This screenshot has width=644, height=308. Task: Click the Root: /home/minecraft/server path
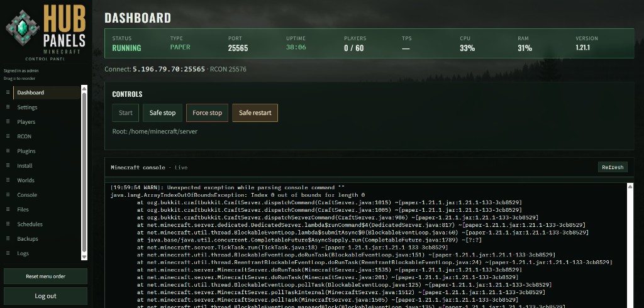click(155, 131)
